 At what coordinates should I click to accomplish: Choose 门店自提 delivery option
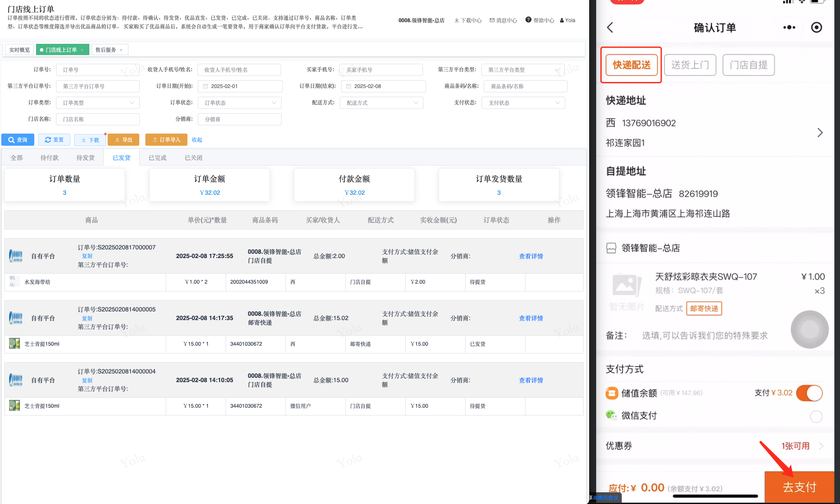click(748, 65)
